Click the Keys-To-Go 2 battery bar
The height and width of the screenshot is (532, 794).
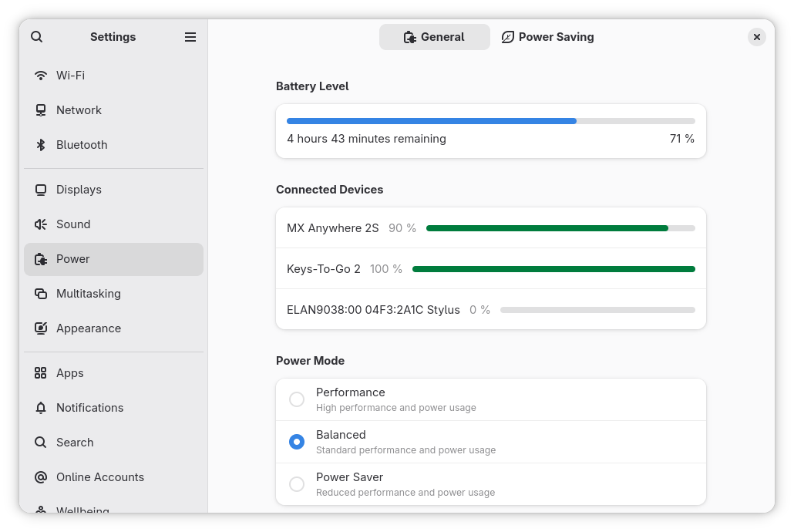(x=554, y=269)
